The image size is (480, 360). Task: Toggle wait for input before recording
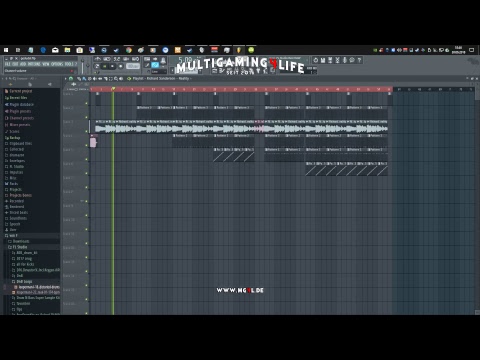click(x=107, y=59)
